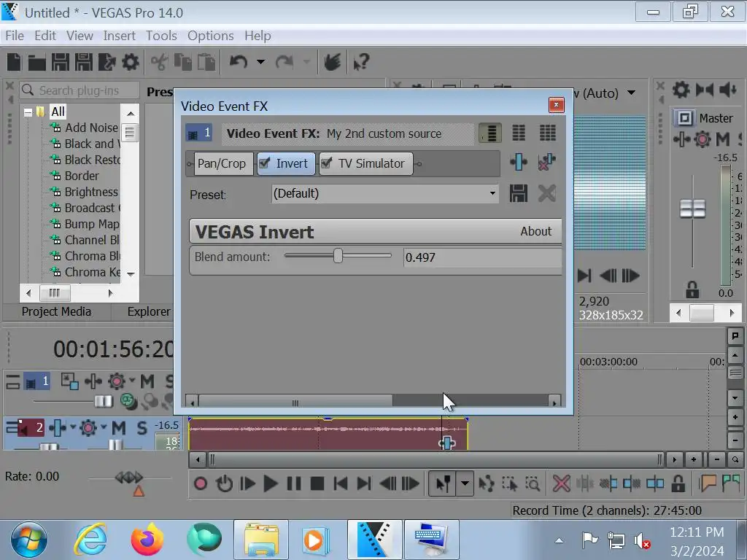Screen dimensions: 747x560
Task: Click the Record button in transport bar
Action: click(201, 484)
